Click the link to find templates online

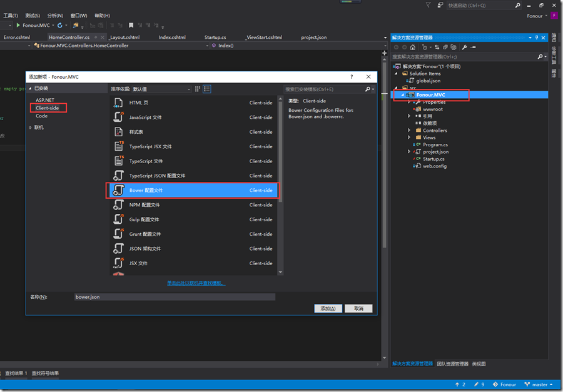tap(196, 283)
